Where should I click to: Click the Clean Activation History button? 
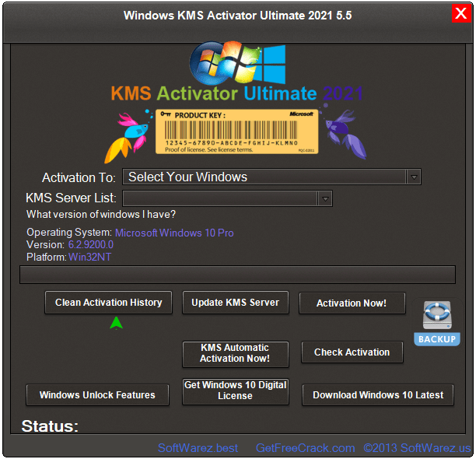click(108, 303)
